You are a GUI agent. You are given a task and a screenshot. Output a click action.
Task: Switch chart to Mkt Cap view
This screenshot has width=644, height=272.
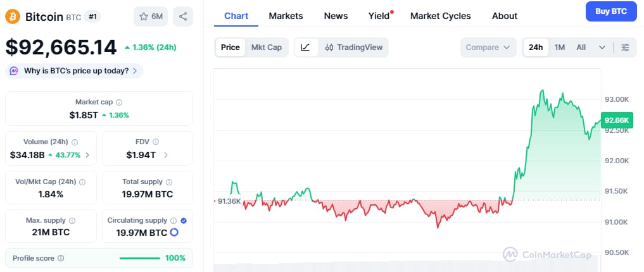coord(267,47)
